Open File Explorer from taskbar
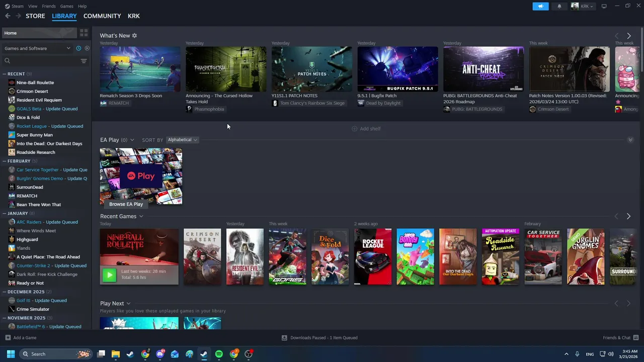This screenshot has height=362, width=644. point(116,354)
